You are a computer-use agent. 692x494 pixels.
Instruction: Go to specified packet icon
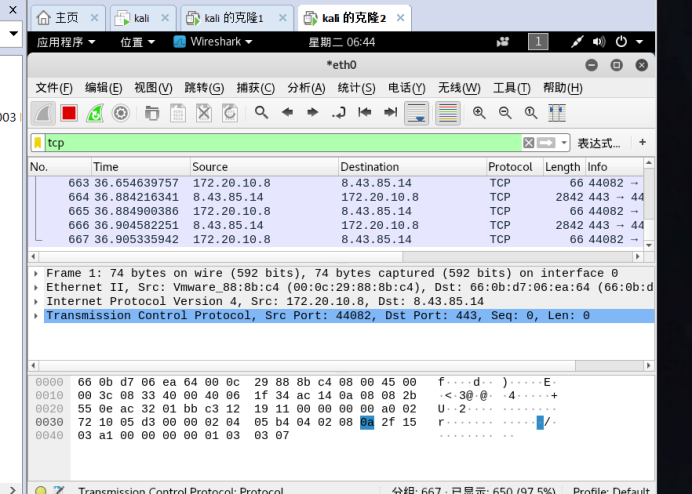pos(338,113)
